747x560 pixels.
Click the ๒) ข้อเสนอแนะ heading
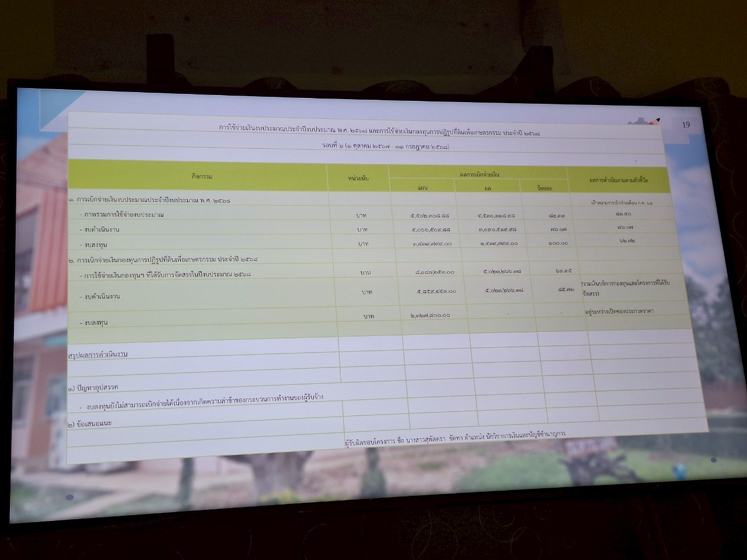90,423
